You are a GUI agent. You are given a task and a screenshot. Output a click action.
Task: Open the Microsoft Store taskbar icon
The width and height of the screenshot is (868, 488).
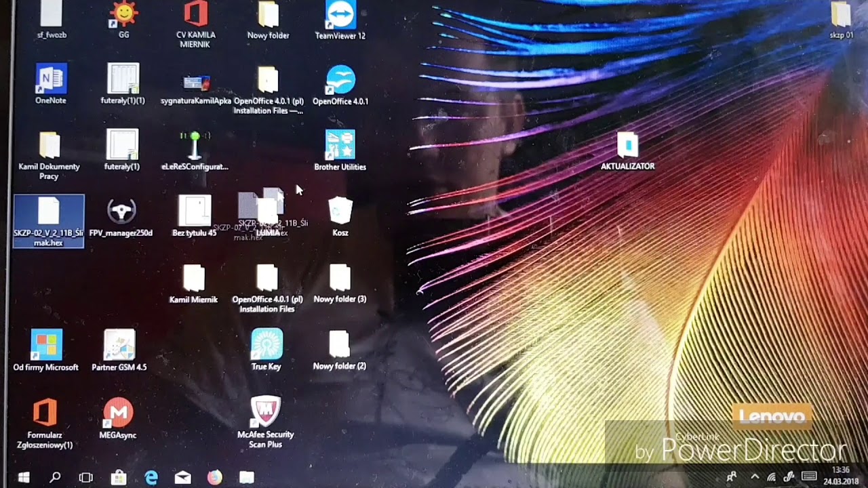(119, 477)
